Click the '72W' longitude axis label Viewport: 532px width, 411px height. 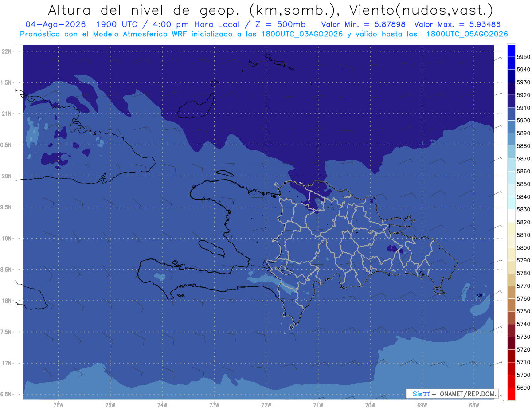click(266, 405)
